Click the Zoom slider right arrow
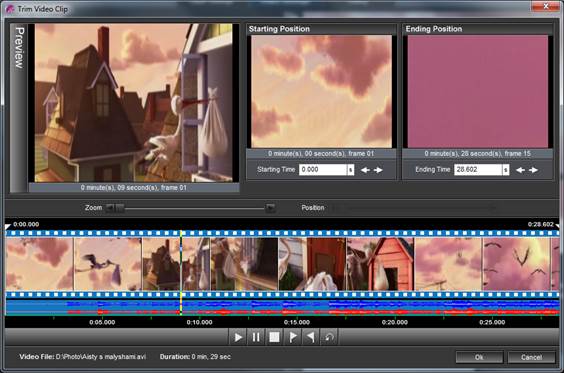This screenshot has height=373, width=564. point(270,208)
